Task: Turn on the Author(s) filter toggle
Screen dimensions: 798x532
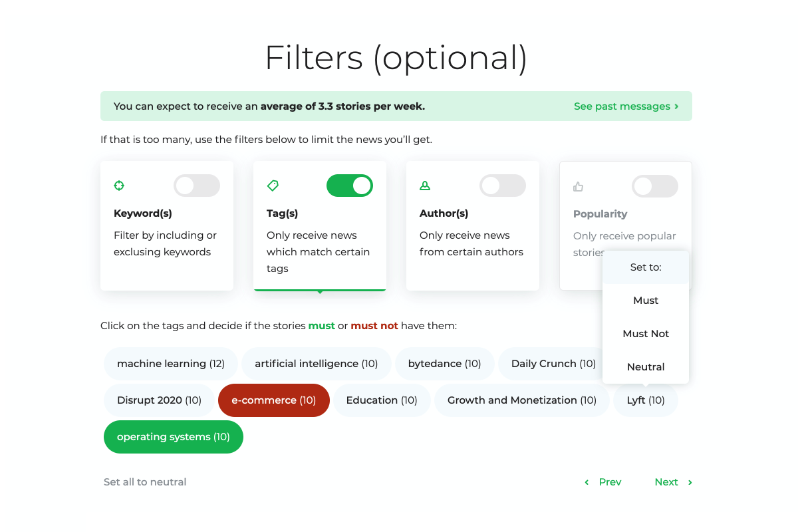Action: click(x=502, y=186)
